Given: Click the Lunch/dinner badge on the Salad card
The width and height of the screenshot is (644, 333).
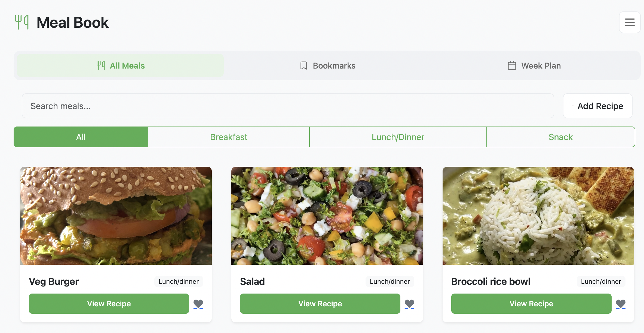Looking at the screenshot, I should point(390,281).
